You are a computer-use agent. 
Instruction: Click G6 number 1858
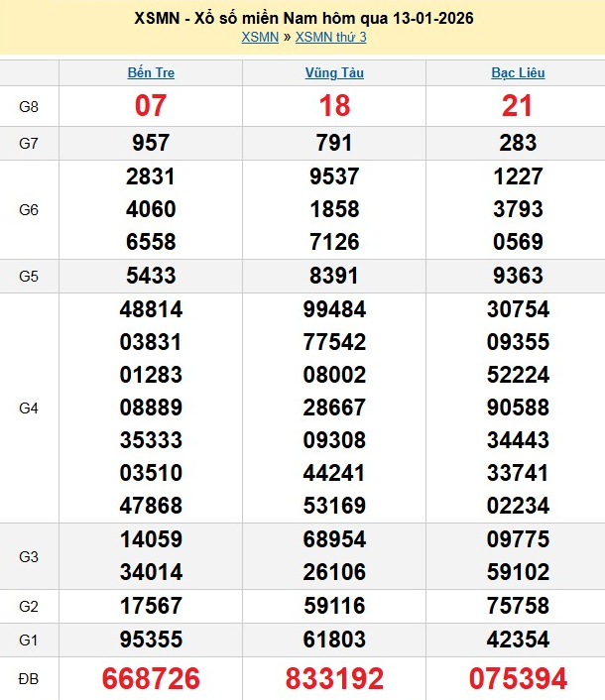coord(334,209)
